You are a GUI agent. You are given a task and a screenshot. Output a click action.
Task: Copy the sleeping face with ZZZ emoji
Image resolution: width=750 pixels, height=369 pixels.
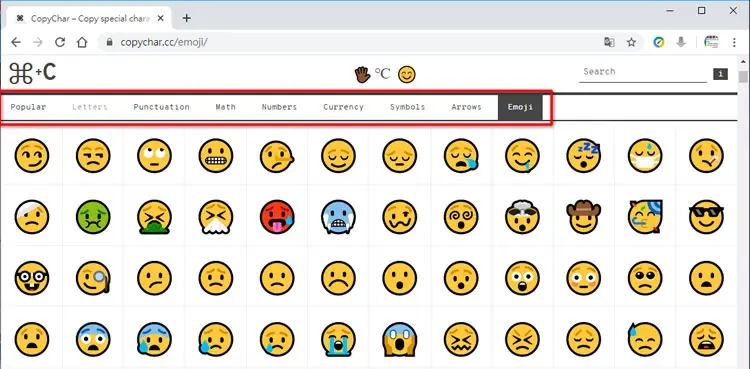tap(584, 156)
